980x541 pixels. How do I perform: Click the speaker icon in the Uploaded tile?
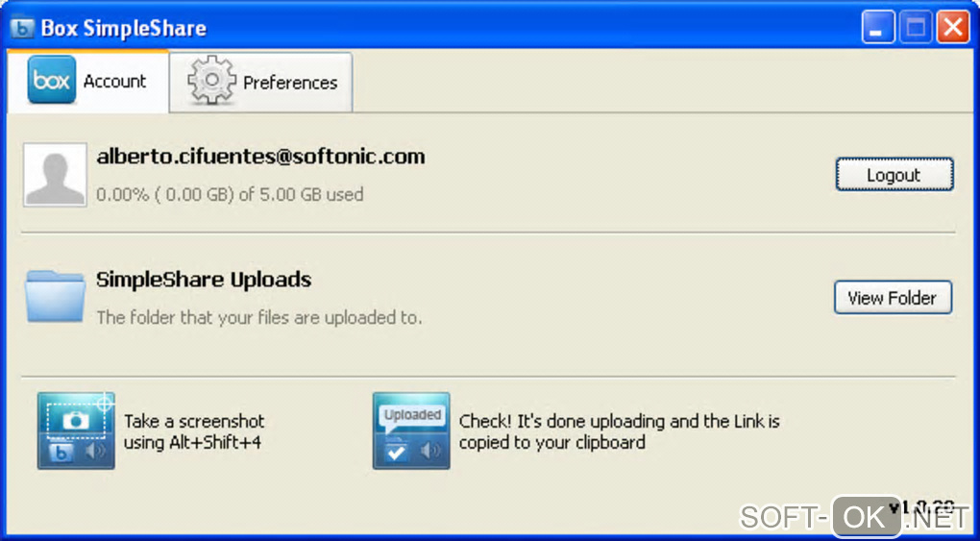click(x=430, y=451)
